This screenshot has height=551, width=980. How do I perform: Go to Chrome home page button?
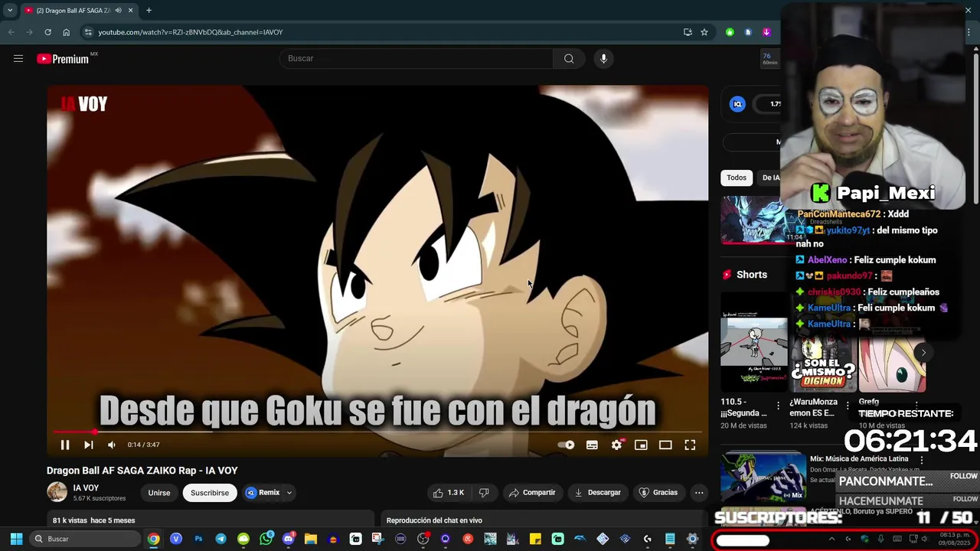66,32
